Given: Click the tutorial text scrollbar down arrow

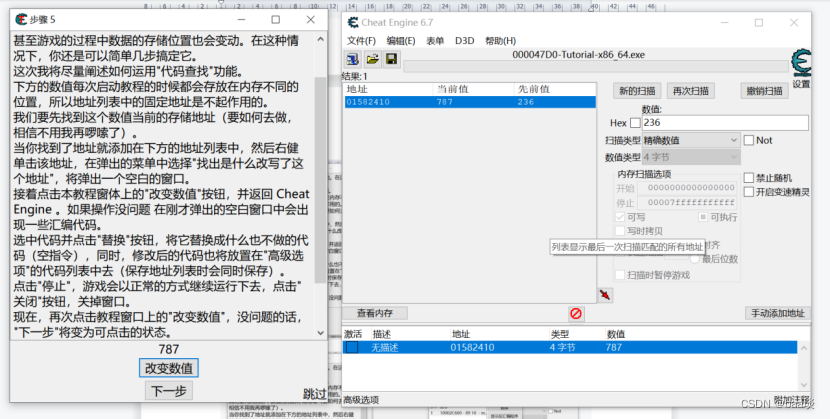Looking at the screenshot, I should coord(321,333).
